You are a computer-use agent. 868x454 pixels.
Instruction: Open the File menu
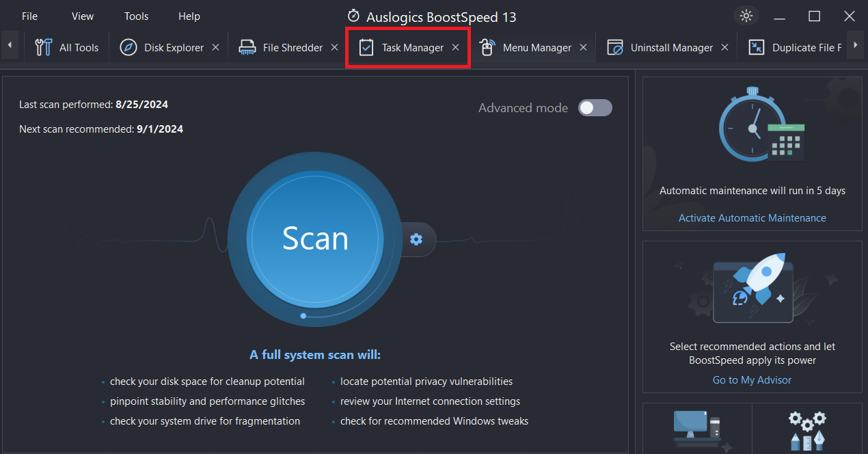point(29,16)
